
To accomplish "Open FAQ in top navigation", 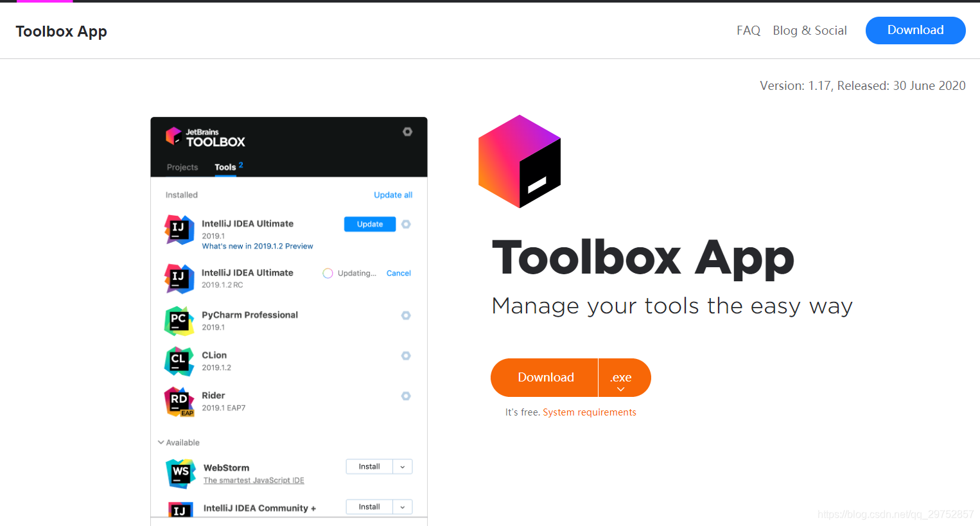I will pyautogui.click(x=748, y=30).
